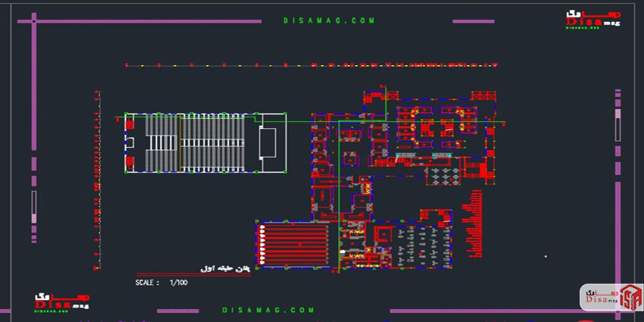Click the red cube house icon at bottom right

[629, 297]
